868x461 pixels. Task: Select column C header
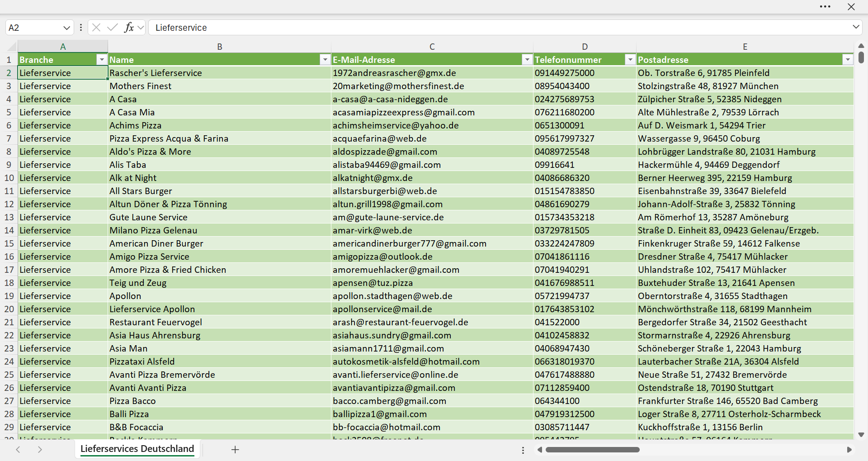[432, 47]
